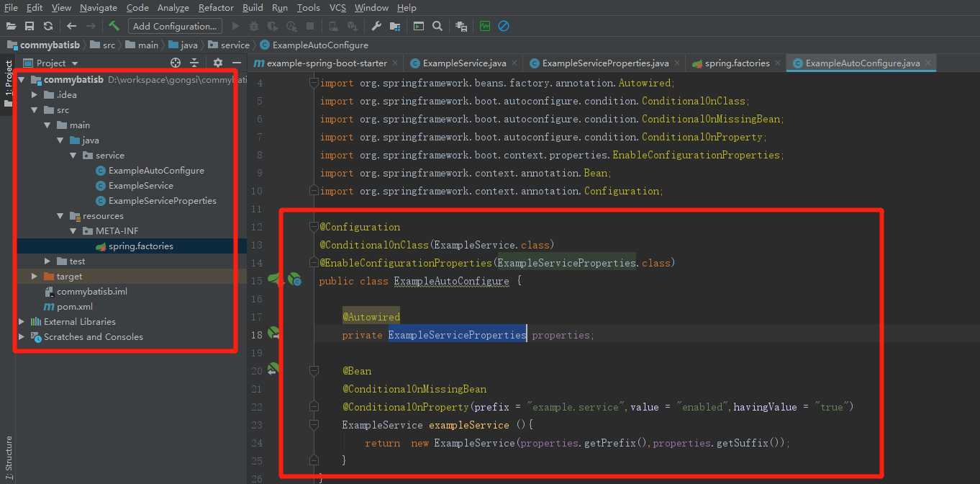Collapse all with Project panel collapse icon
The image size is (980, 484).
[196, 63]
